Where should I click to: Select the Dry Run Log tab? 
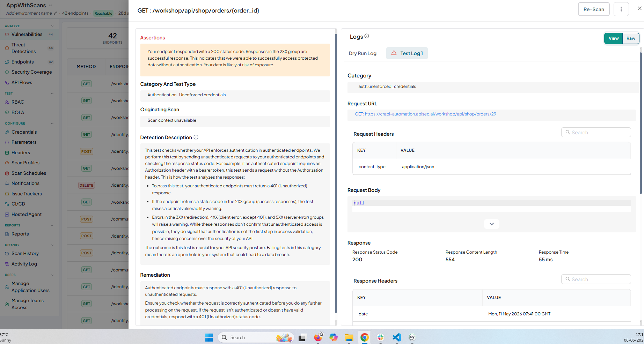(363, 53)
